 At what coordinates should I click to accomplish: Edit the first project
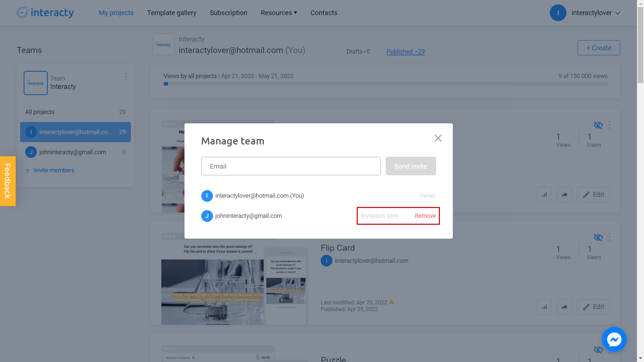pos(593,195)
